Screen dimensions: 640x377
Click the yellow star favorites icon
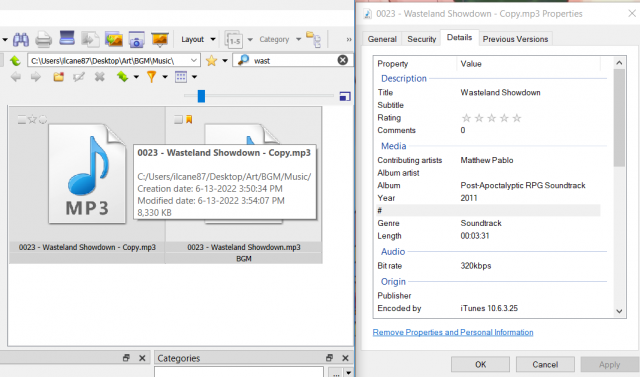coord(211,61)
